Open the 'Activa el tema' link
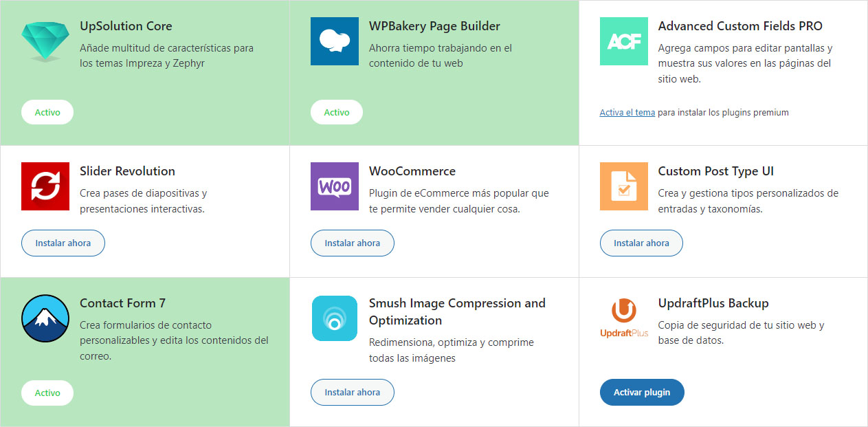 click(x=627, y=112)
